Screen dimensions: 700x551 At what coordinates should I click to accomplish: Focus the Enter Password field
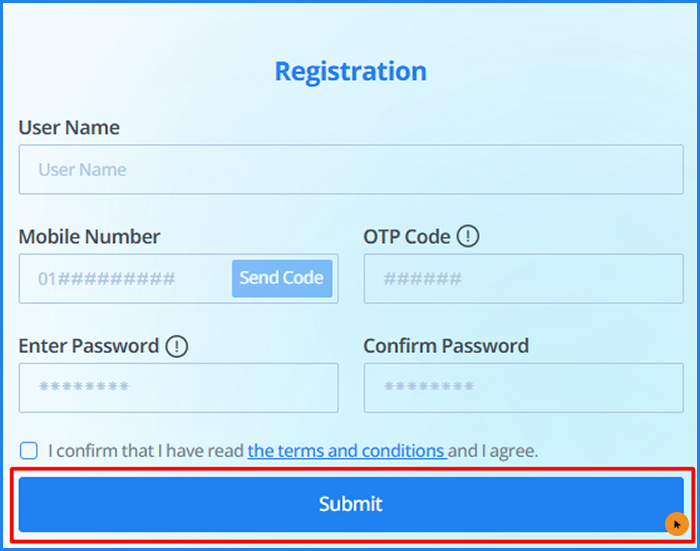click(178, 388)
